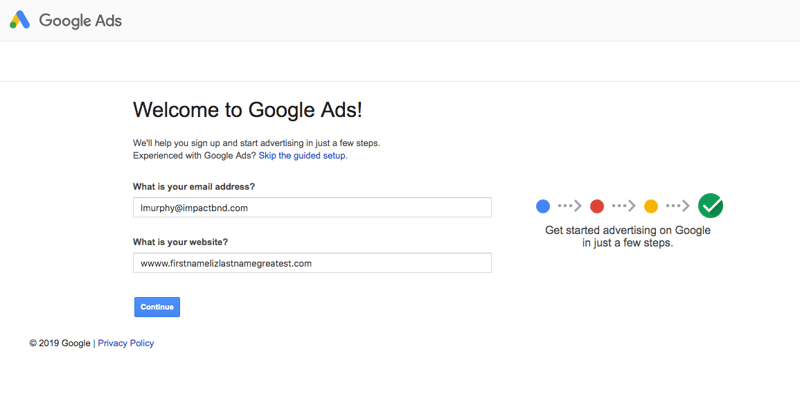Click the green checkmark circle icon
Viewport: 800px width, 394px height.
coord(710,206)
